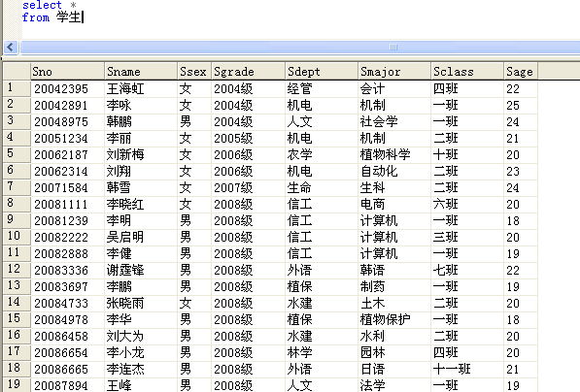
Task: Select the Sclass column header
Action: click(x=467, y=71)
